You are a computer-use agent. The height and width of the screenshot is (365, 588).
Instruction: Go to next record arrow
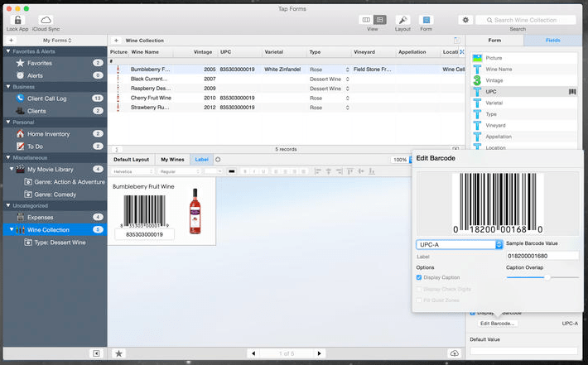click(319, 353)
